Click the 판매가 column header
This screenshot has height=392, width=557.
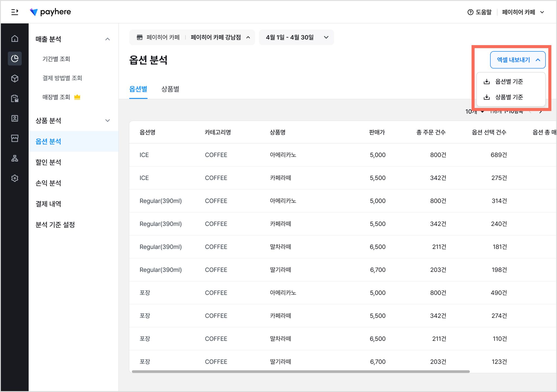(x=377, y=132)
